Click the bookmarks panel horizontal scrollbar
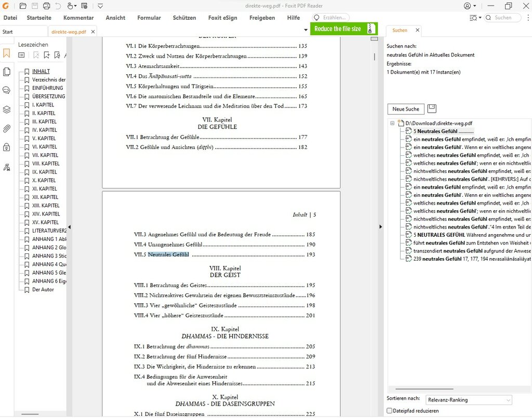 pyautogui.click(x=30, y=414)
